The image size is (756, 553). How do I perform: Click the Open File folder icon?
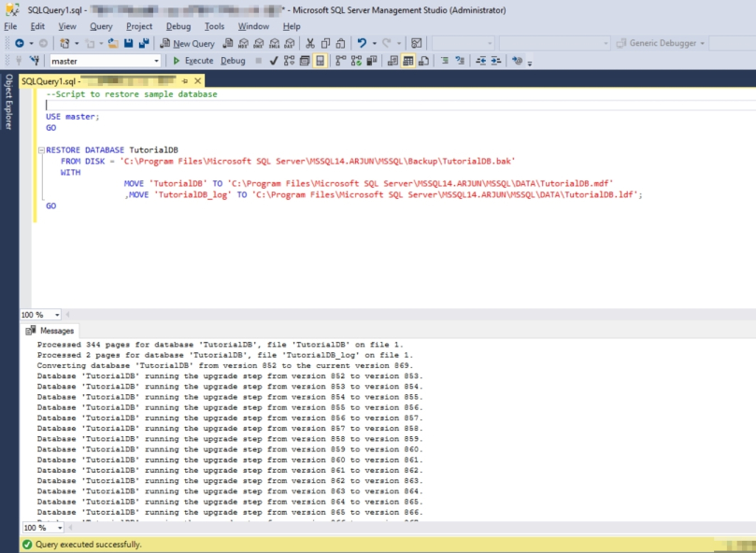[x=113, y=43]
